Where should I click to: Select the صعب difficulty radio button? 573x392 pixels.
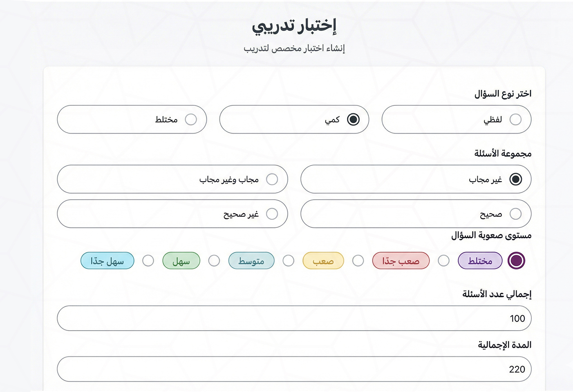tap(358, 261)
